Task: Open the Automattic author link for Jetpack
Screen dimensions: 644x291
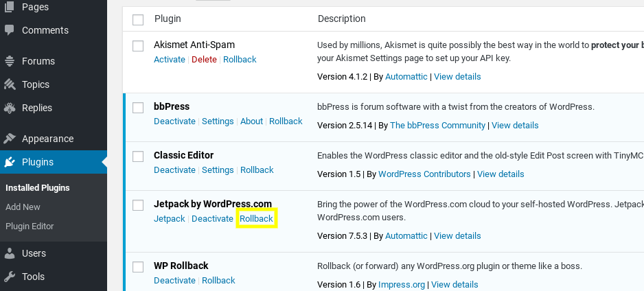Action: pyautogui.click(x=406, y=236)
